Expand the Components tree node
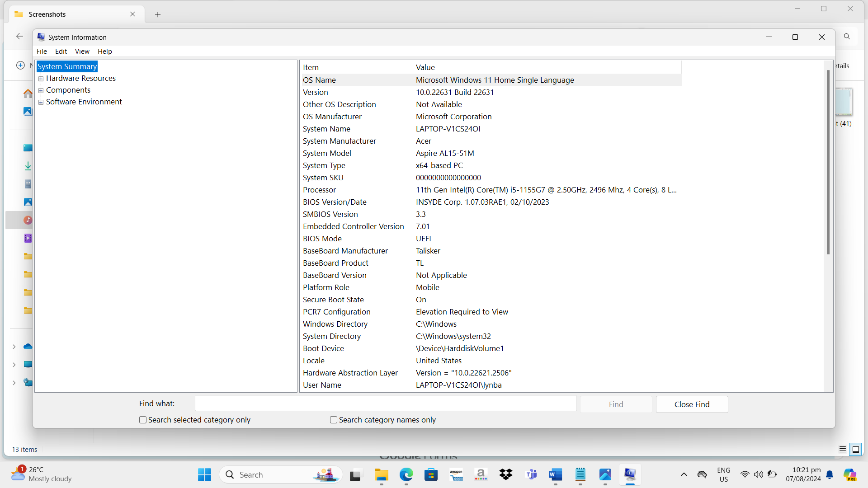 (x=41, y=90)
